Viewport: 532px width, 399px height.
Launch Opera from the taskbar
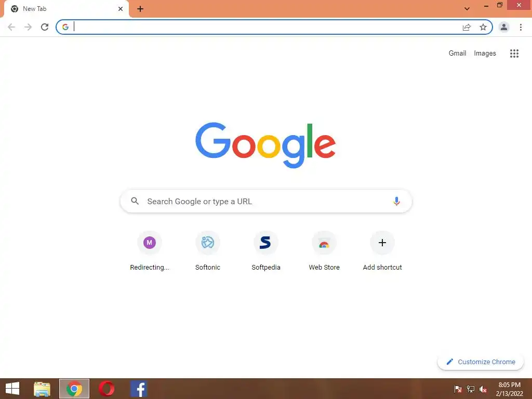tap(107, 389)
